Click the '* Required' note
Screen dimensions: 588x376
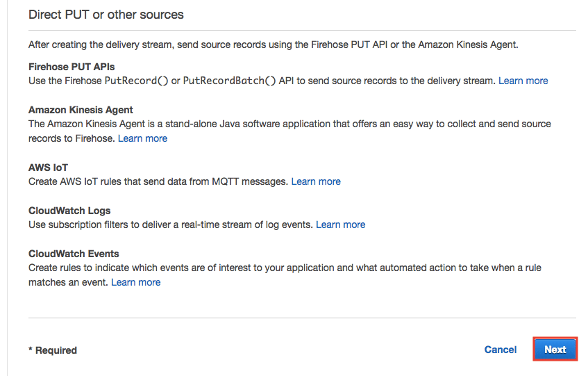(x=53, y=350)
